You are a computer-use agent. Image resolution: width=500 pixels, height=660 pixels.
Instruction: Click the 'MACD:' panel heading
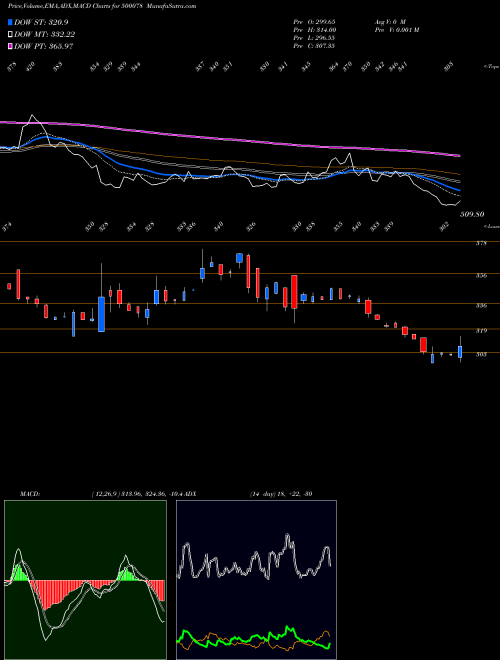[30, 494]
